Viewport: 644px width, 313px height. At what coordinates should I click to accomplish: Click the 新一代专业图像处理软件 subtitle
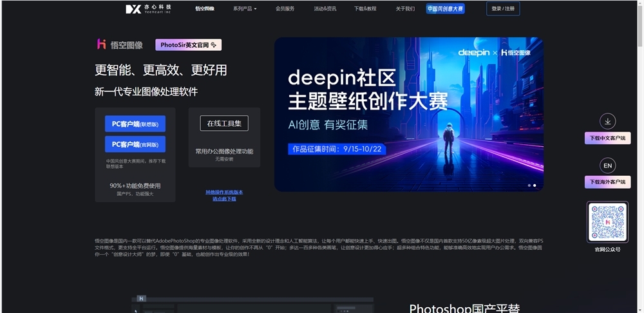coord(146,91)
